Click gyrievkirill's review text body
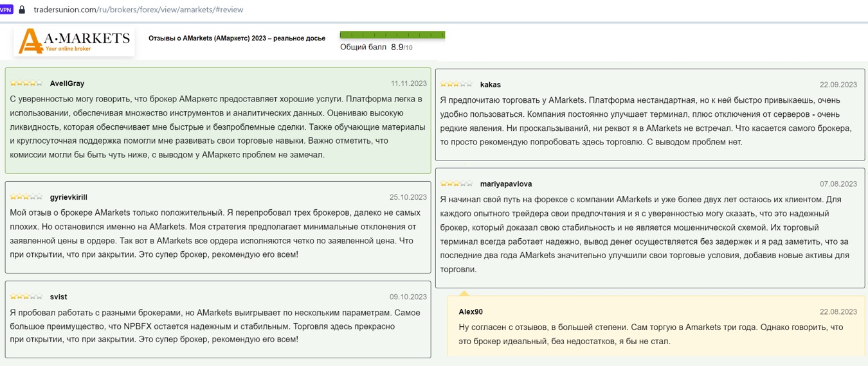 click(x=215, y=234)
